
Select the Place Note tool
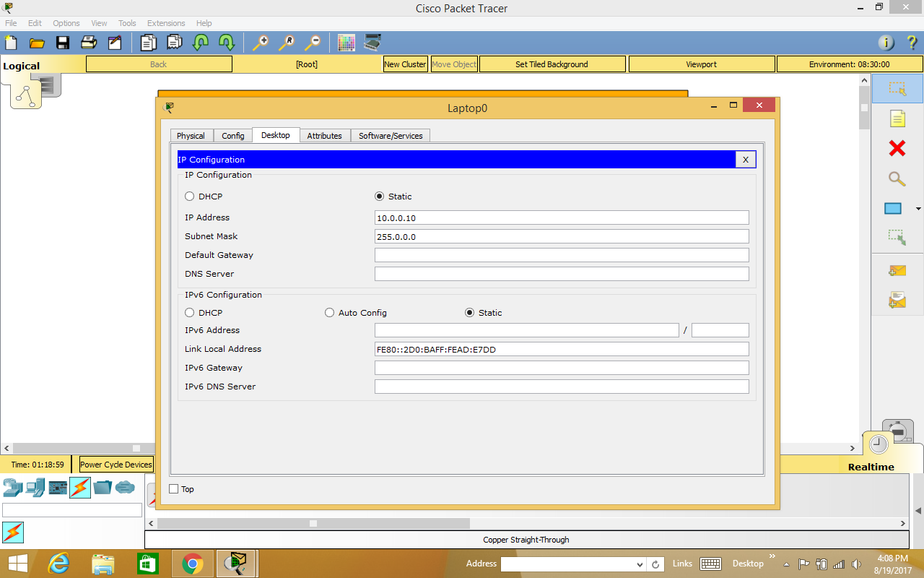[x=897, y=118]
